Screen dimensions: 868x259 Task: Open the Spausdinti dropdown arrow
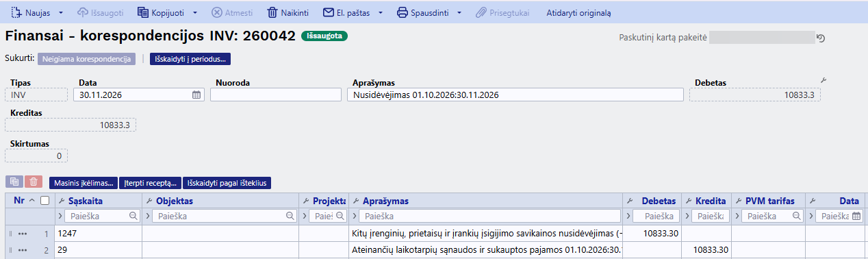click(x=459, y=13)
